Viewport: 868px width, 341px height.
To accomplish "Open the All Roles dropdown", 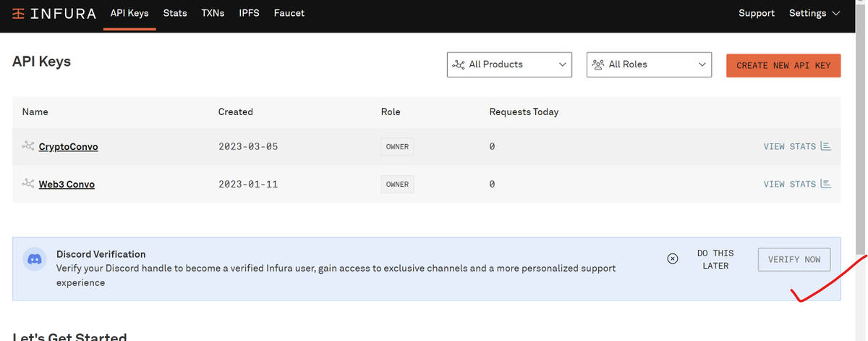I will click(649, 64).
